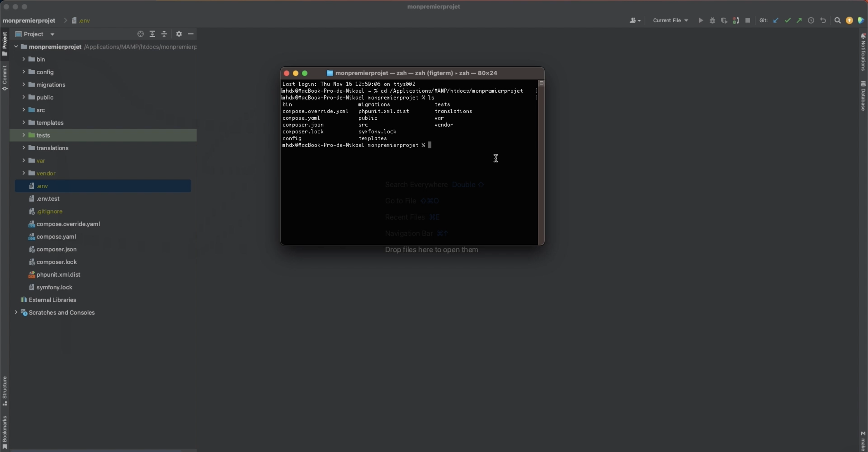
Task: Click monpremierprojet breadcrumb in navigation bar
Action: click(x=29, y=20)
